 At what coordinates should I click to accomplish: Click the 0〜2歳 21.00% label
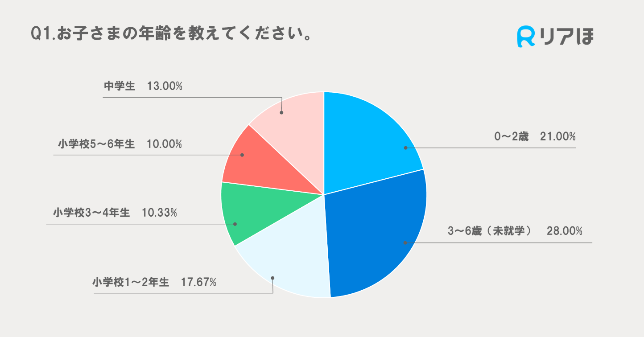tap(535, 137)
